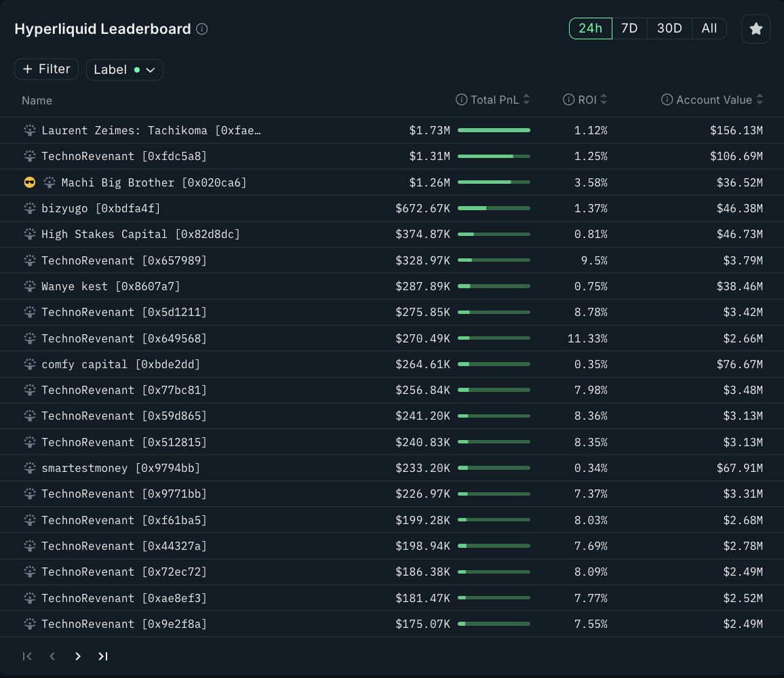Go to previous page chevron

click(x=52, y=656)
